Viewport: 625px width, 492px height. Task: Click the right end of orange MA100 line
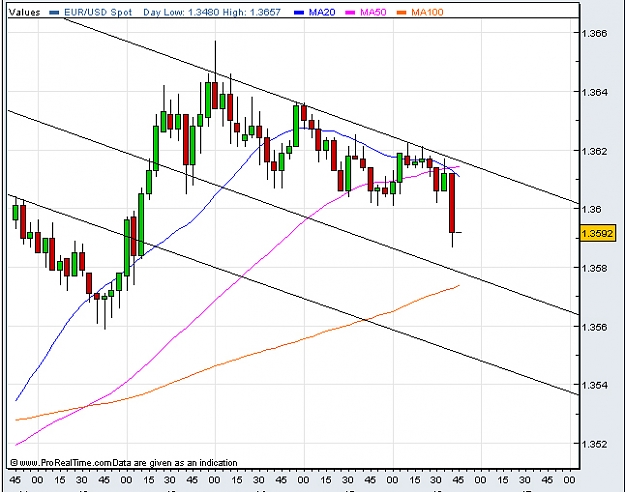[x=459, y=285]
